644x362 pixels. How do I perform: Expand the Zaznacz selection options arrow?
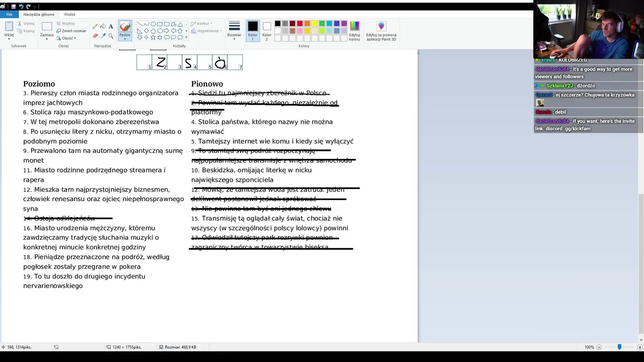click(x=47, y=39)
